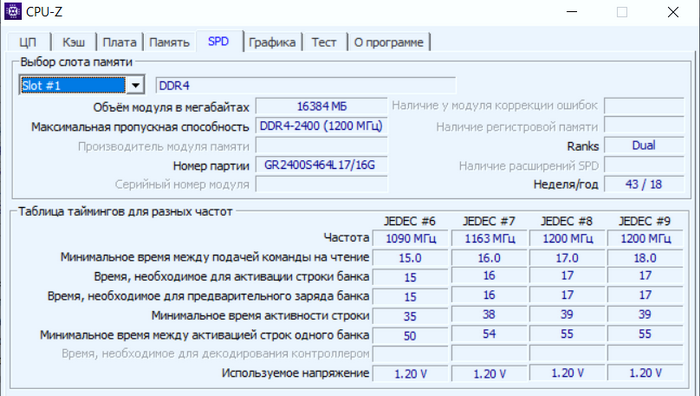The height and width of the screenshot is (396, 700).
Task: Minimize the CPU-Z window
Action: 572,12
